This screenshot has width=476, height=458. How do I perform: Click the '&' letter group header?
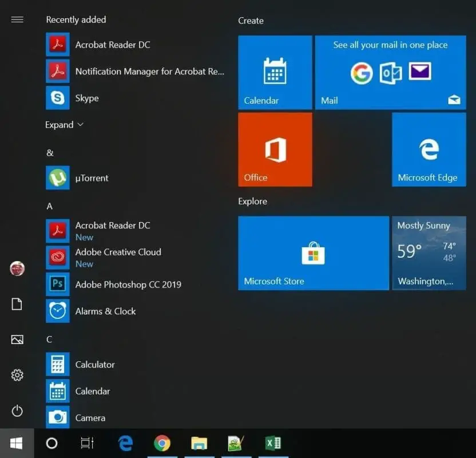(50, 153)
